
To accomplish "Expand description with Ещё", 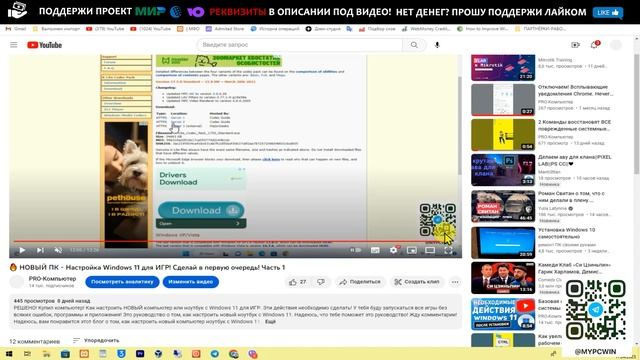I will (x=270, y=322).
